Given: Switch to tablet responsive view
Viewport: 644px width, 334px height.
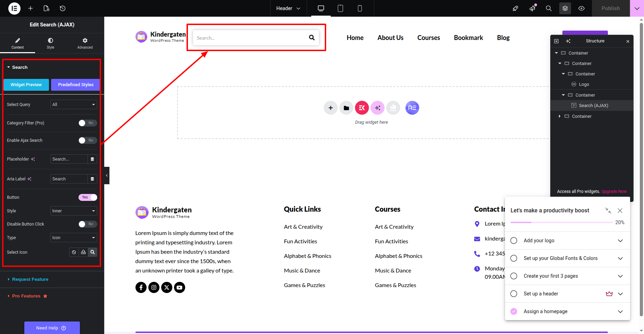Looking at the screenshot, I should coord(340,8).
